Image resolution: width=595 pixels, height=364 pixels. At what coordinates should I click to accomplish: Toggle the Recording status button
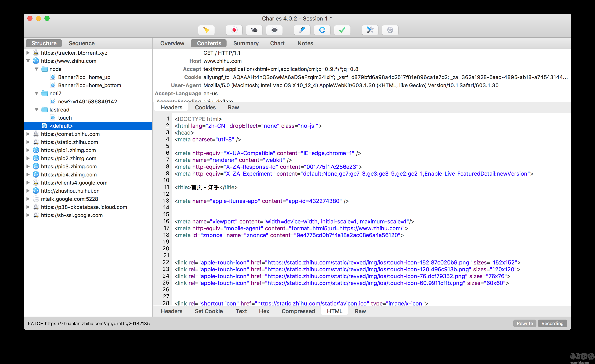pyautogui.click(x=552, y=323)
